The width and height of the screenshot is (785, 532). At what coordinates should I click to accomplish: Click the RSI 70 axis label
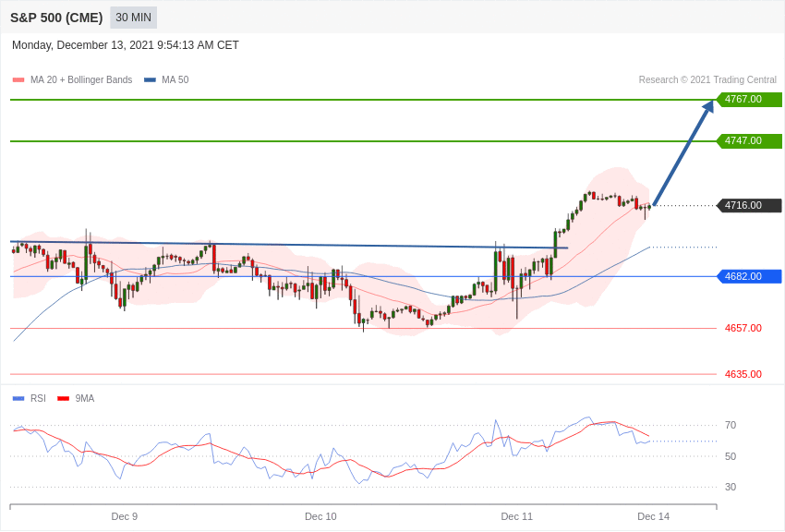point(731,426)
